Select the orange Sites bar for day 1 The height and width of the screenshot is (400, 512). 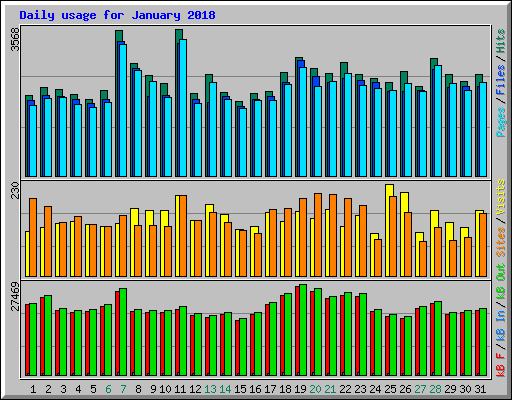click(x=33, y=237)
